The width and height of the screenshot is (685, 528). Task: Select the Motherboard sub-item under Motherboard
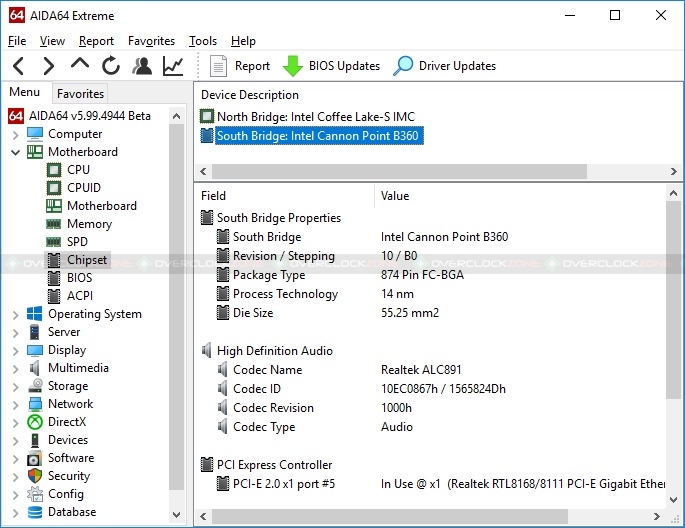102,206
